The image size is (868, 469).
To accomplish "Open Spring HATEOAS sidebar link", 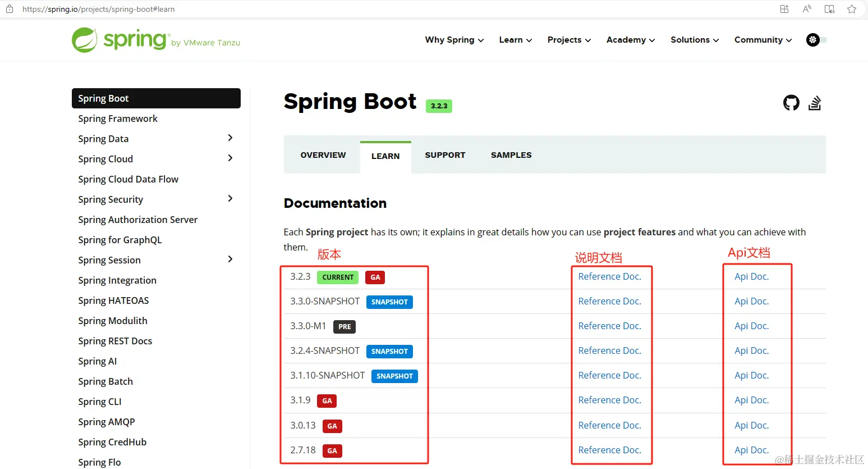I will point(113,300).
